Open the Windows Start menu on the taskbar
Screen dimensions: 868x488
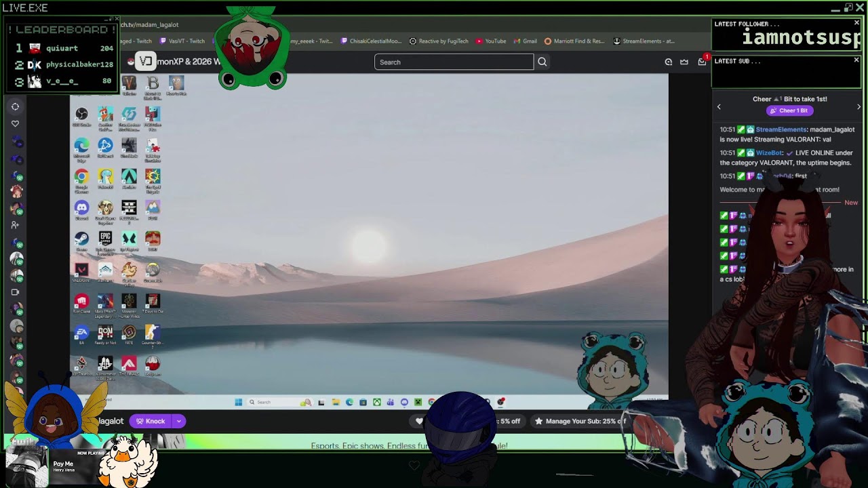[239, 402]
